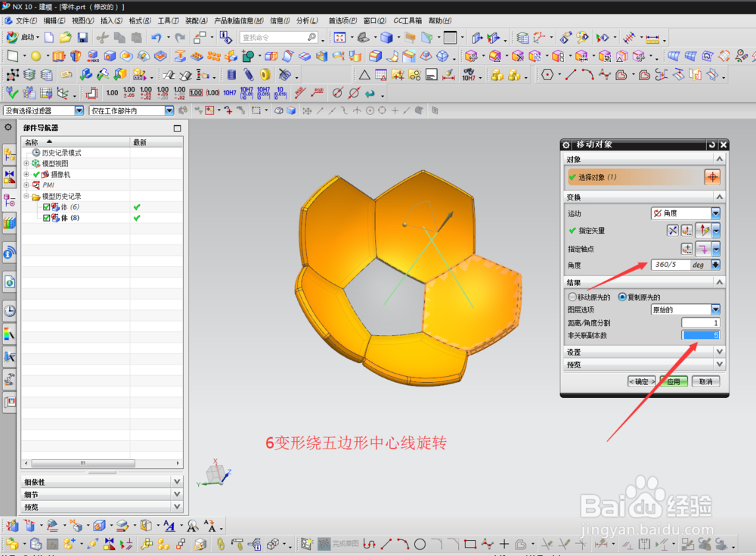This screenshot has height=556, width=756.
Task: Click the OK button in the dialog
Action: pyautogui.click(x=642, y=382)
